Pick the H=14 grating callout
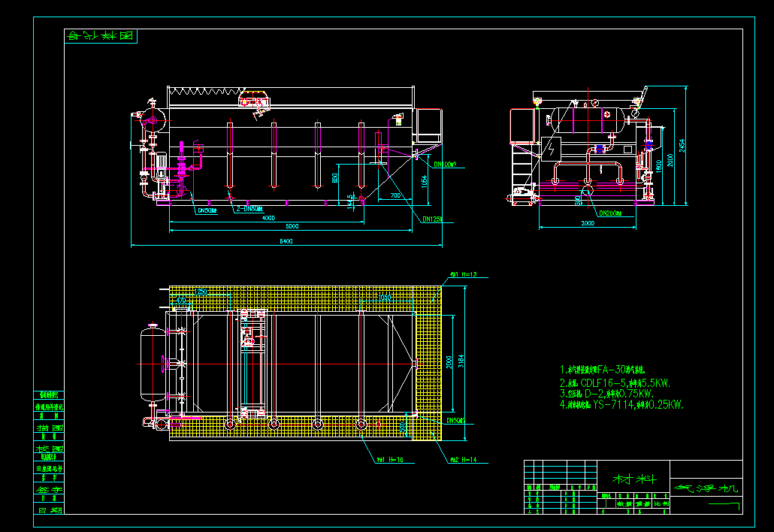 coord(463,459)
